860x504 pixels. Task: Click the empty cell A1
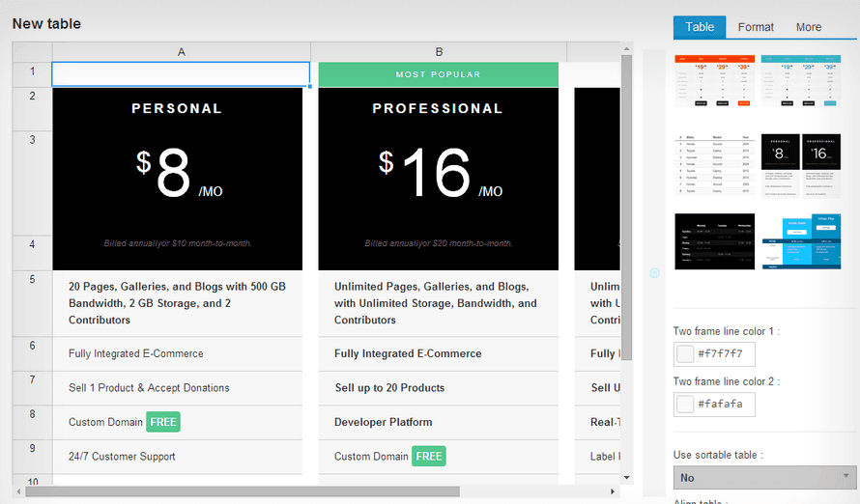click(181, 73)
